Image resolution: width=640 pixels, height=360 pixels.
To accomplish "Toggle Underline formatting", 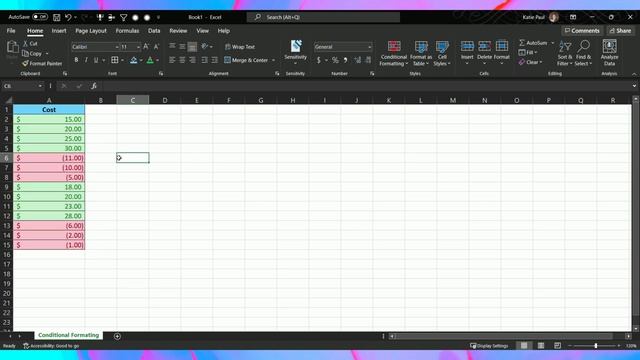I will coord(96,60).
